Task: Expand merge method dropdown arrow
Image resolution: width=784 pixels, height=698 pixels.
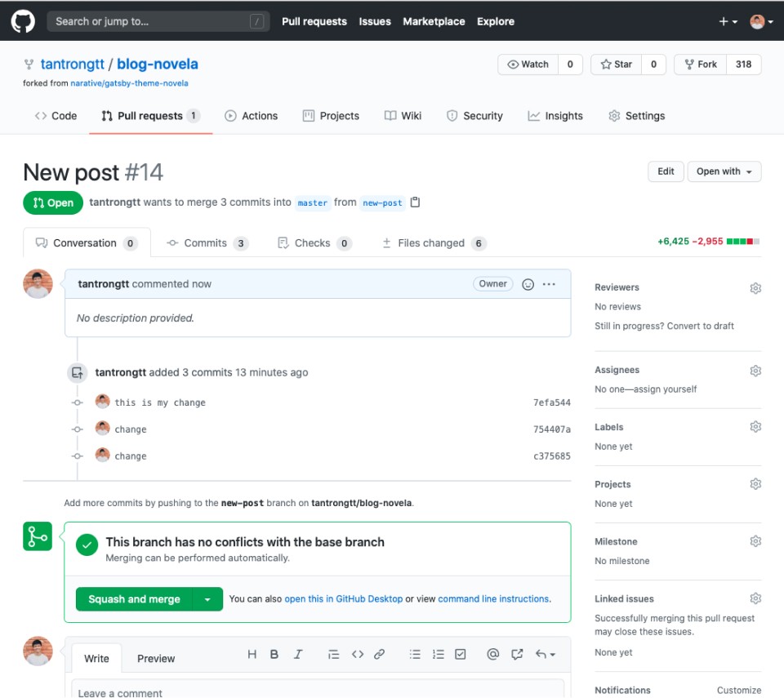Action: coord(207,599)
